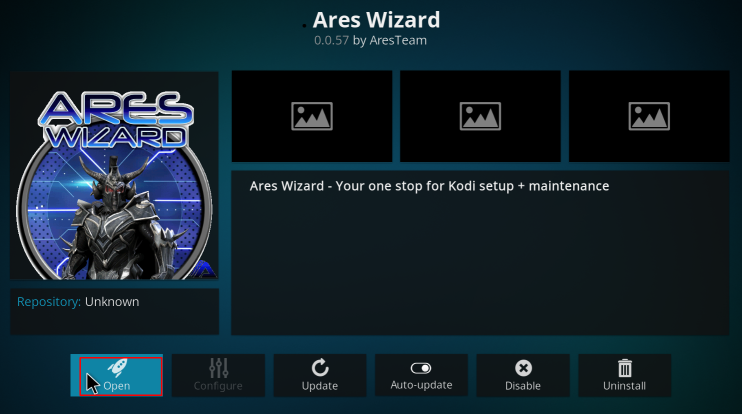Open the first screenshot placeholder
This screenshot has width=742, height=414.
(312, 116)
